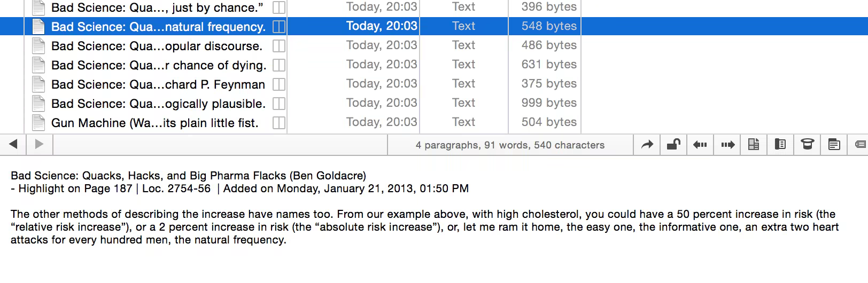
Task: Click document icon of Gun Machine entry
Action: tap(38, 123)
